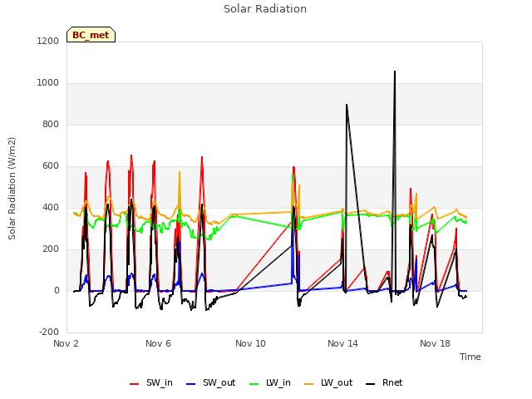
Task: Click the tallest Rnet spike above 1000
Action: [395, 71]
